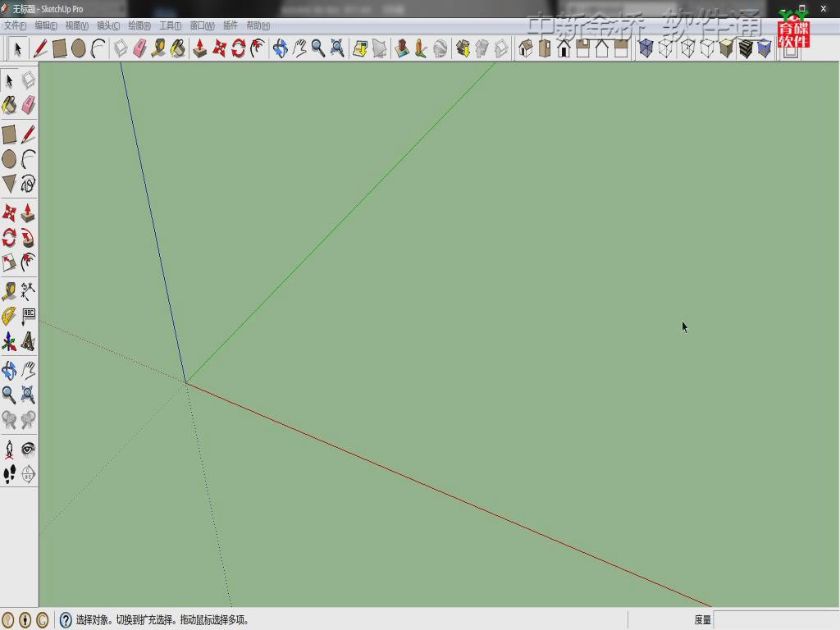
Task: Switch to Right view icon
Action: click(x=583, y=48)
